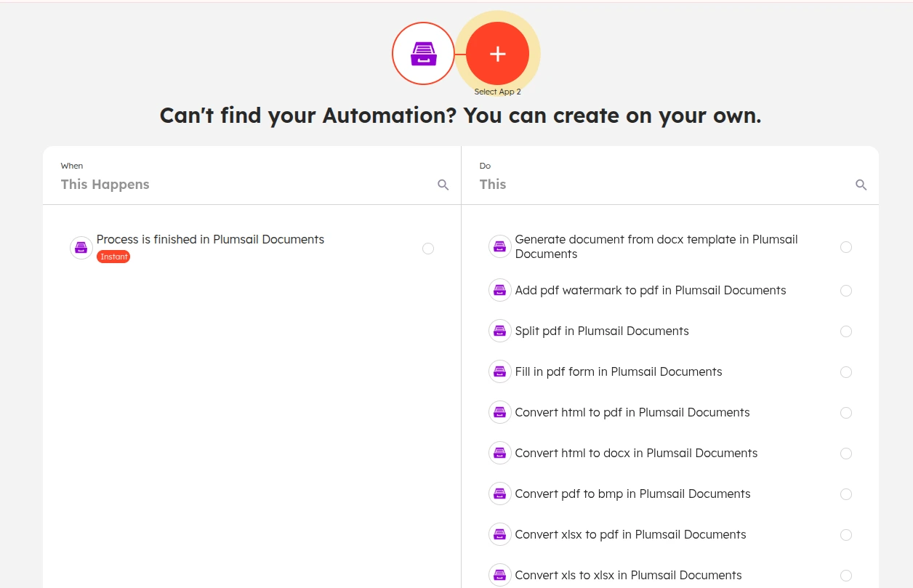
Task: Click text Convert xlsx to pdf
Action: (630, 535)
